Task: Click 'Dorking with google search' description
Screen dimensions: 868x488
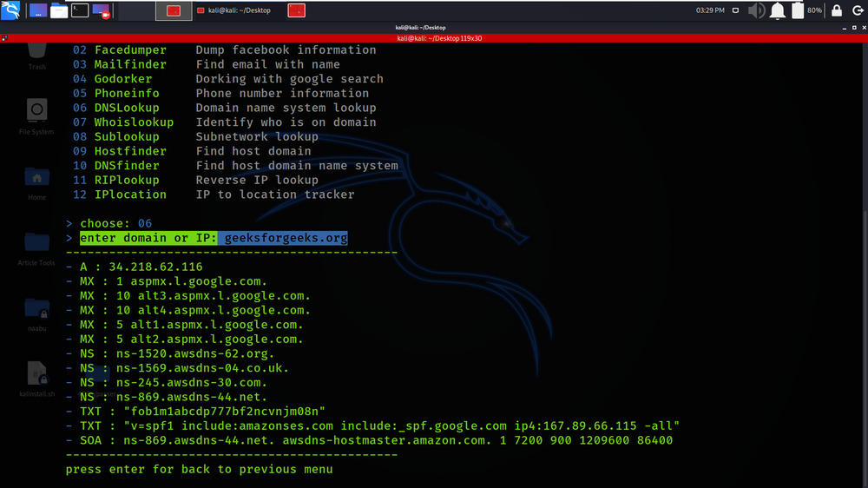Action: point(290,79)
